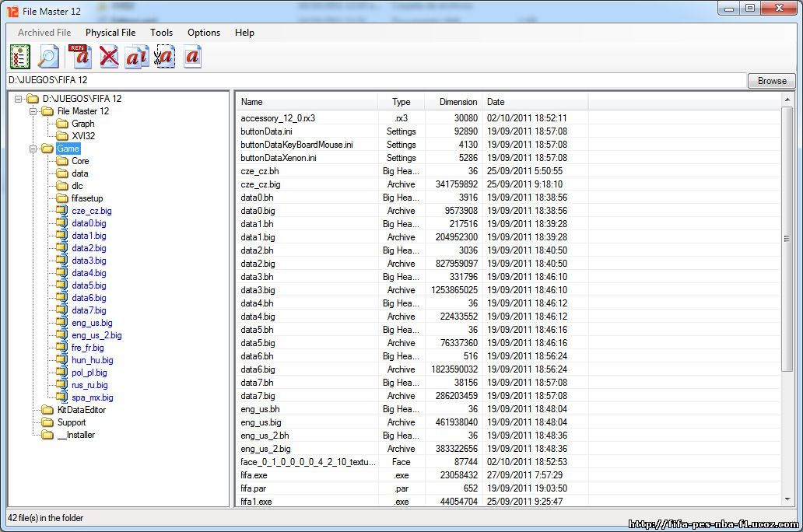
Task: Click the file list scrollbar down arrow
Action: pos(787,499)
